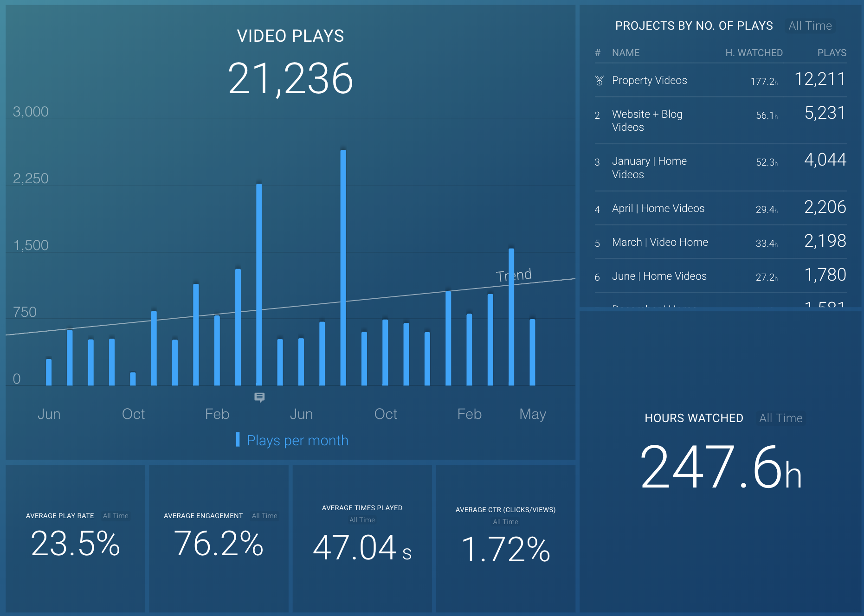Click the 5,231 plays value

pyautogui.click(x=825, y=113)
